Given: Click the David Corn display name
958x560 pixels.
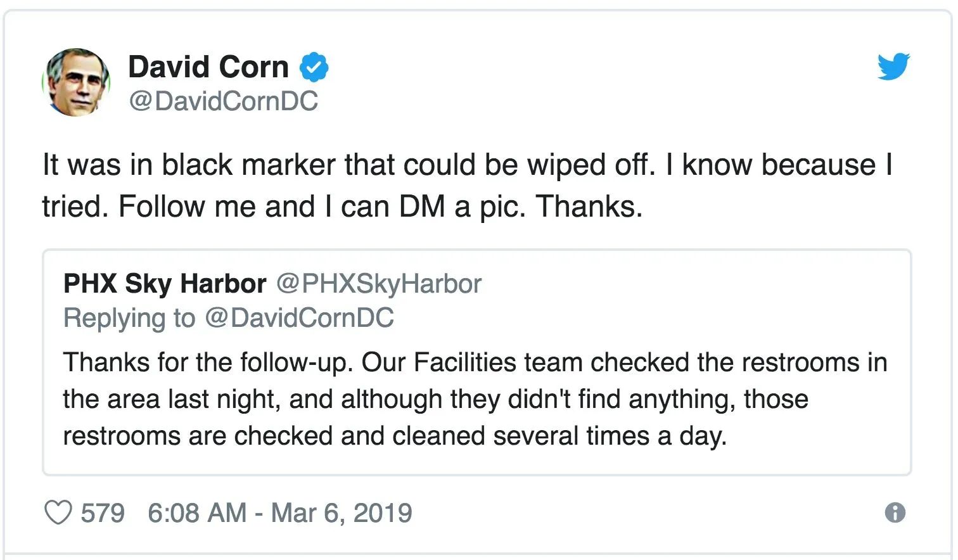Looking at the screenshot, I should click(x=208, y=67).
